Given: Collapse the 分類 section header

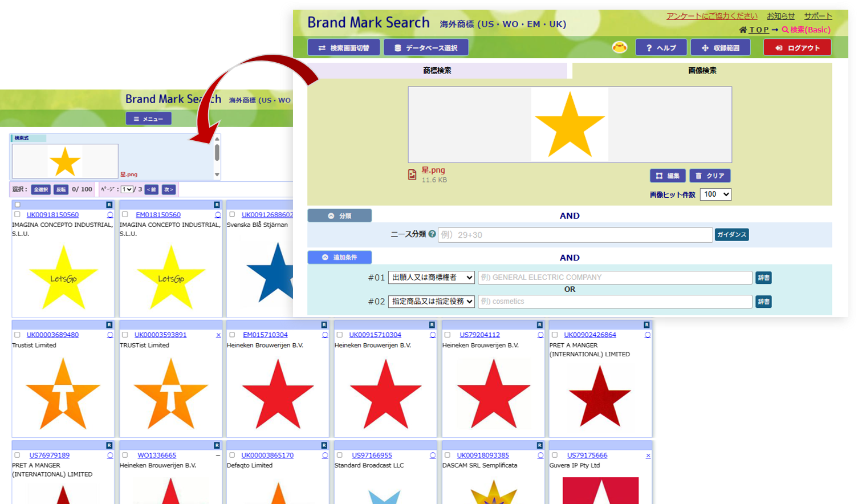Looking at the screenshot, I should pyautogui.click(x=340, y=216).
